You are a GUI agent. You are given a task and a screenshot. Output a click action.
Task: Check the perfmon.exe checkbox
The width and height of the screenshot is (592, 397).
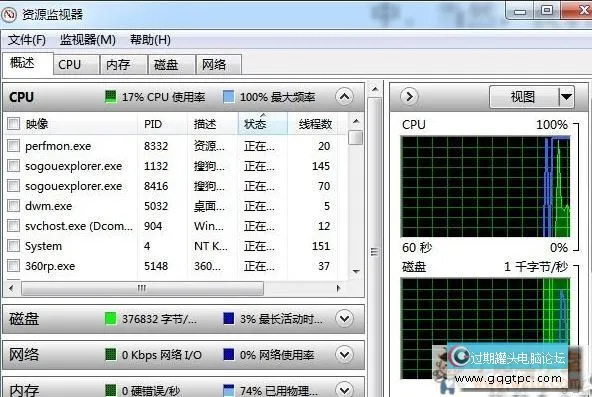[x=13, y=145]
